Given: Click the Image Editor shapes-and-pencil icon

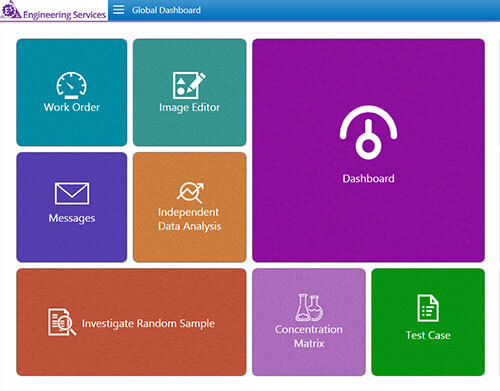Looking at the screenshot, I should pos(189,86).
